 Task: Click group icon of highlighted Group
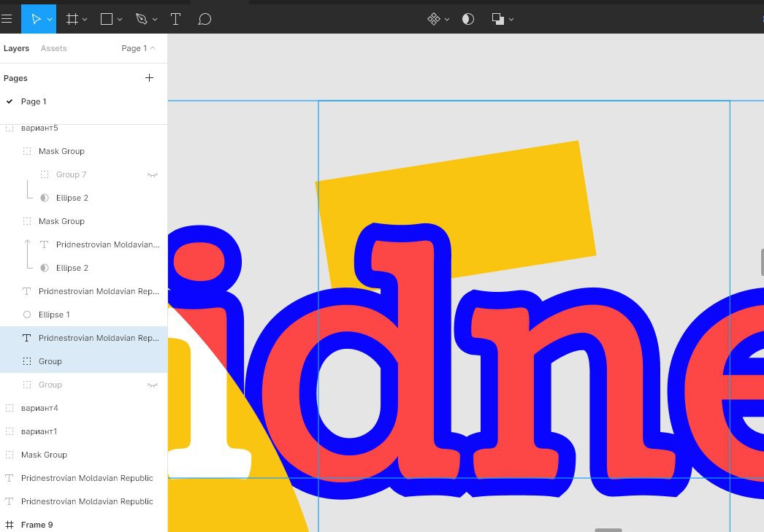coord(27,361)
